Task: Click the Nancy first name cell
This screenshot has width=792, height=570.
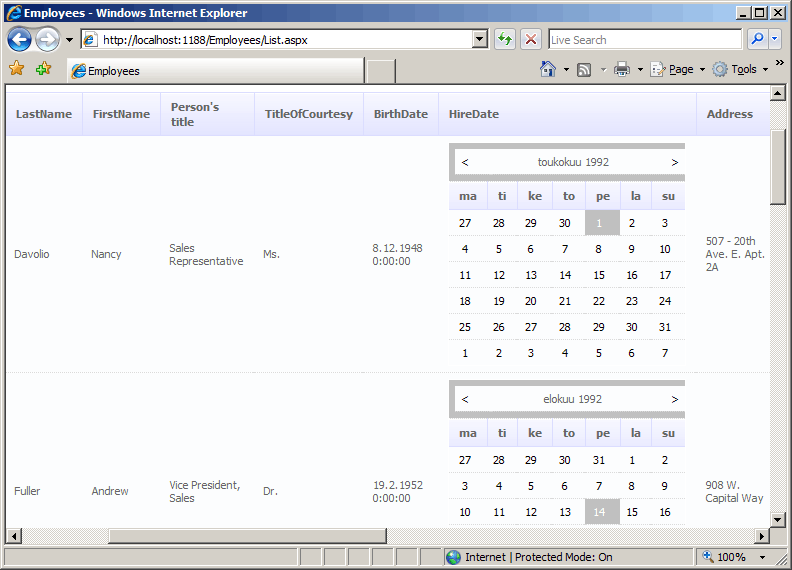Action: pyautogui.click(x=106, y=254)
